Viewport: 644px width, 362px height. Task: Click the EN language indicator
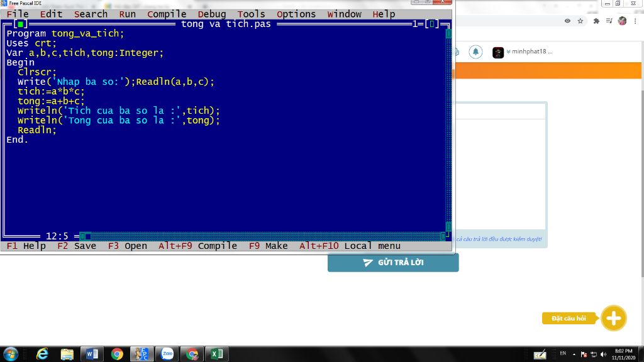click(563, 353)
